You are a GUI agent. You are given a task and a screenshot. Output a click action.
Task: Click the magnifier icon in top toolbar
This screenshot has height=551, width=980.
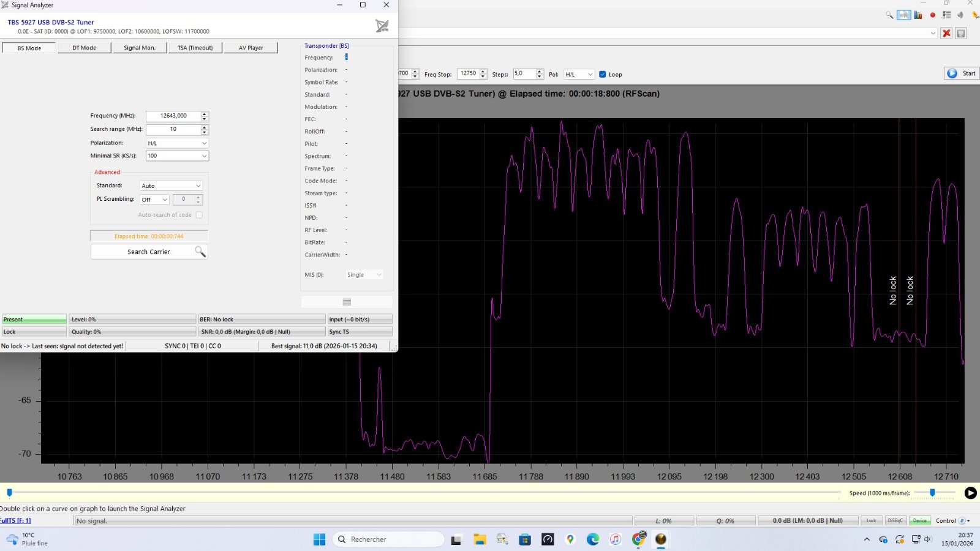(889, 15)
